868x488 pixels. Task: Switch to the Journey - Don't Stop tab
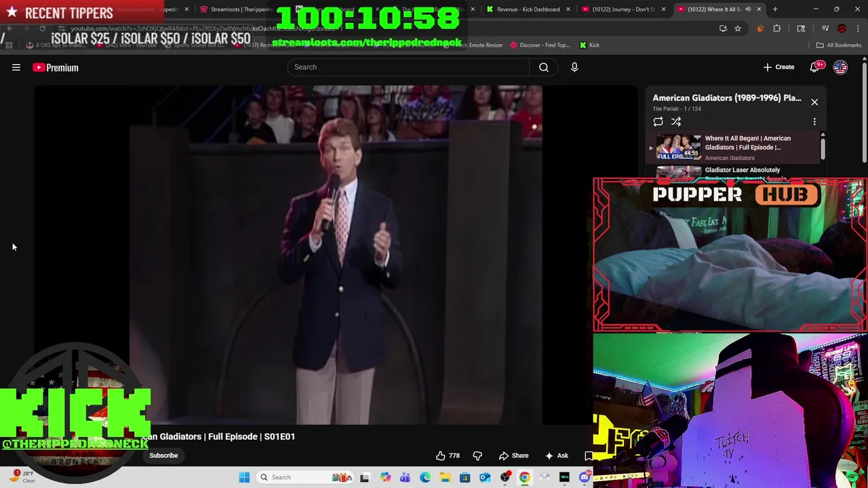tap(623, 9)
